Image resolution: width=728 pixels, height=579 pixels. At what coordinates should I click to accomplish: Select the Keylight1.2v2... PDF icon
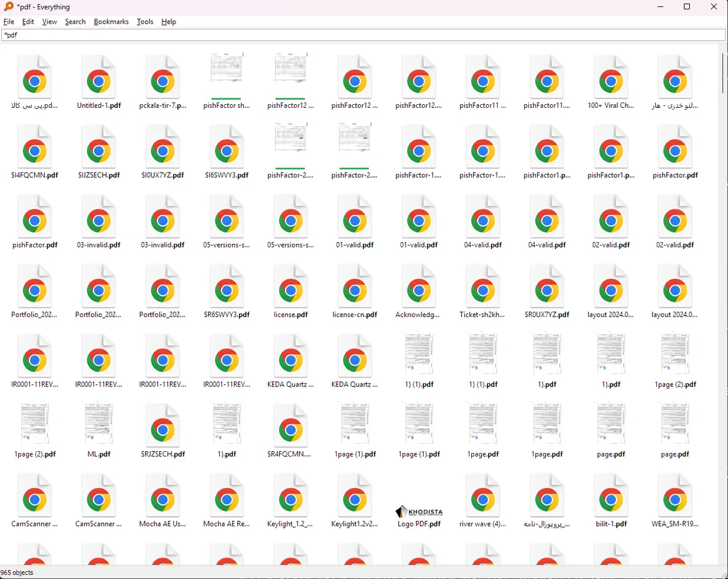(355, 495)
